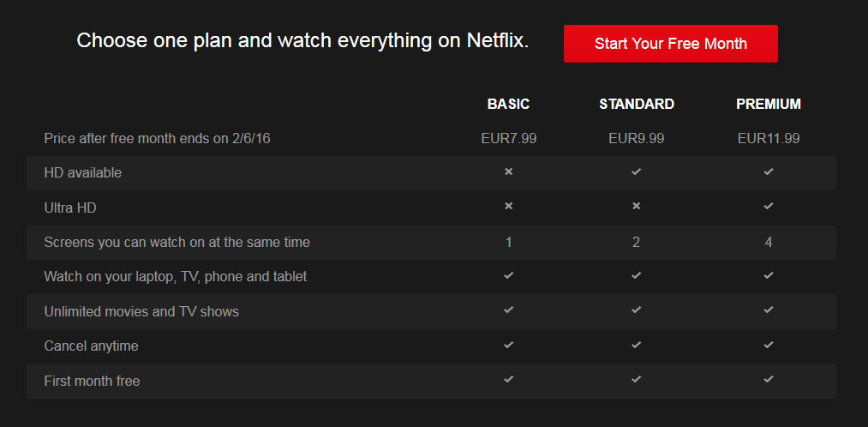Click the Basic HD available cross icon
This screenshot has width=868, height=427.
tap(508, 172)
